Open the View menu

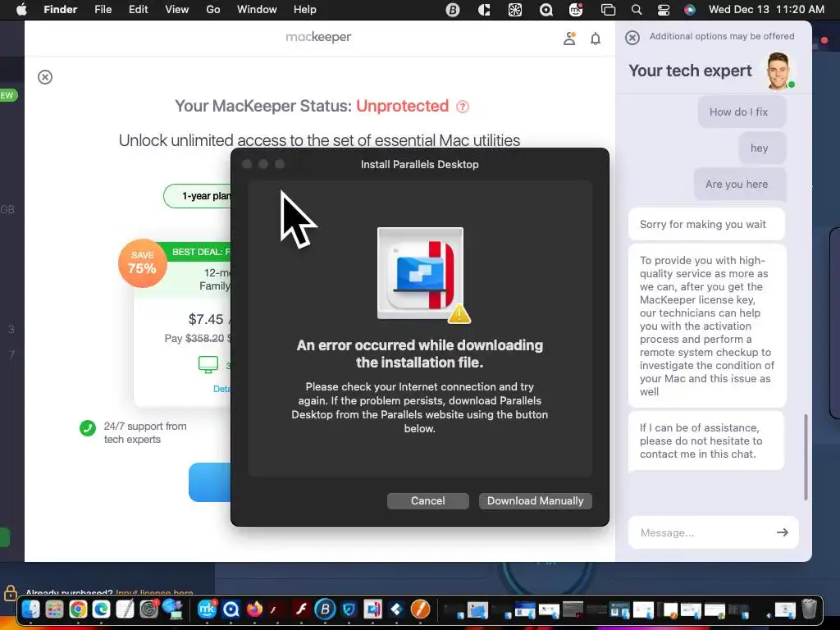(177, 10)
